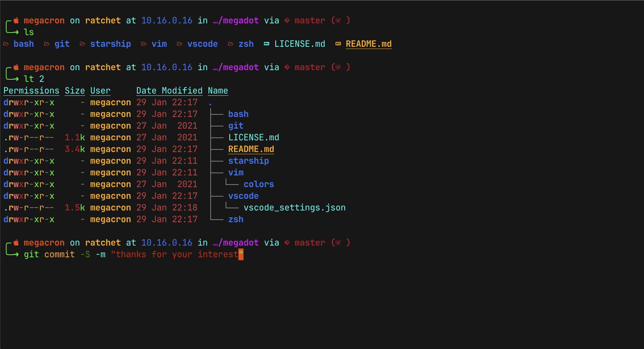Select zsh in the tree listing
The height and width of the screenshot is (349, 644).
pos(236,219)
